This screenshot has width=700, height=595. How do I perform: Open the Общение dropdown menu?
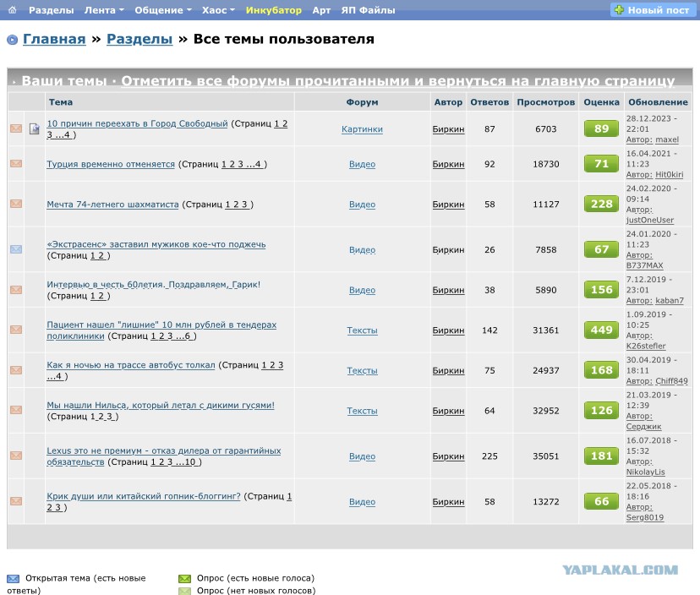[x=163, y=10]
